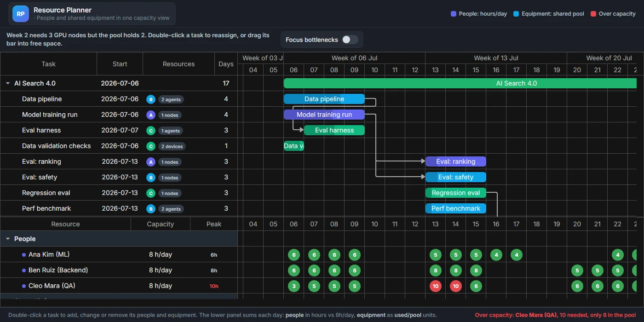Click the A avatar on Model training run row

pyautogui.click(x=150, y=115)
